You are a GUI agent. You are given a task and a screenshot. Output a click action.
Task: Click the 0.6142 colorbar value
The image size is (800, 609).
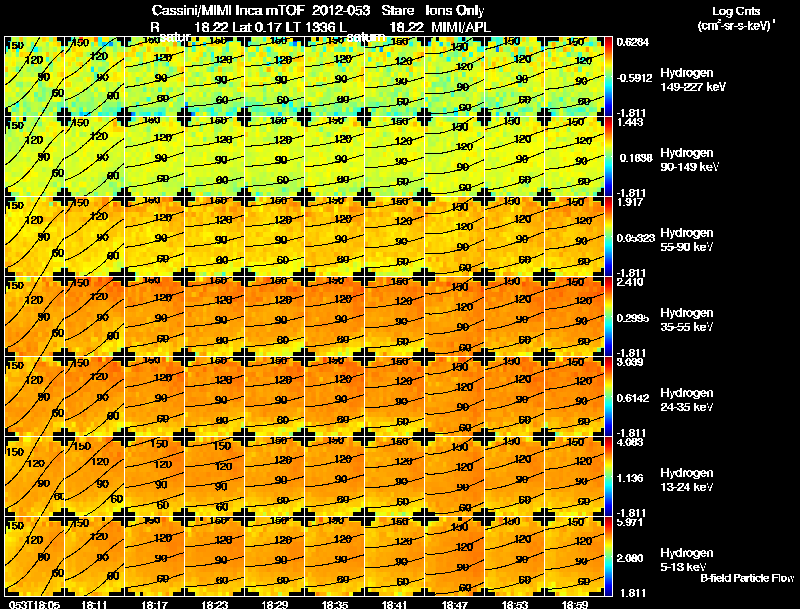[x=633, y=398]
